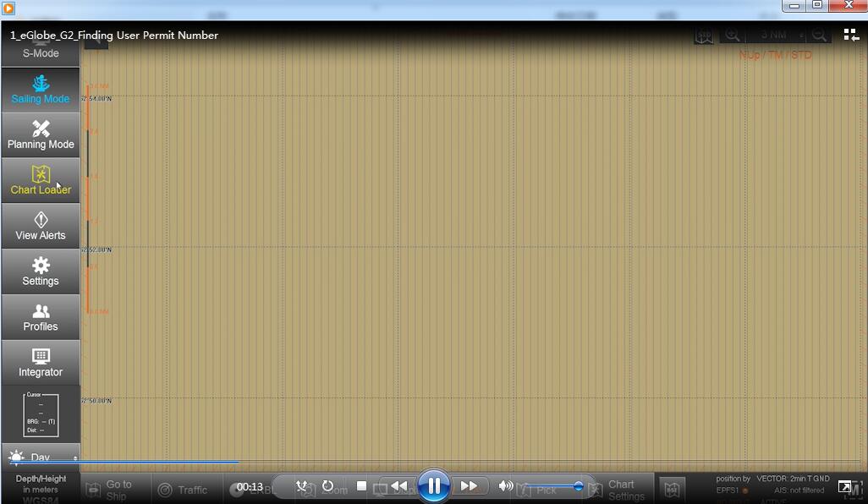Click the video seek progress bar

[434, 462]
